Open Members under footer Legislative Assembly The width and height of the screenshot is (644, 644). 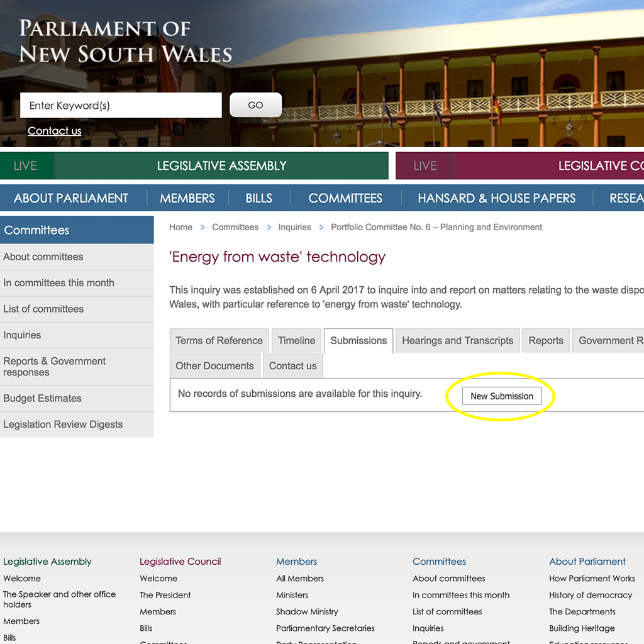(x=21, y=621)
